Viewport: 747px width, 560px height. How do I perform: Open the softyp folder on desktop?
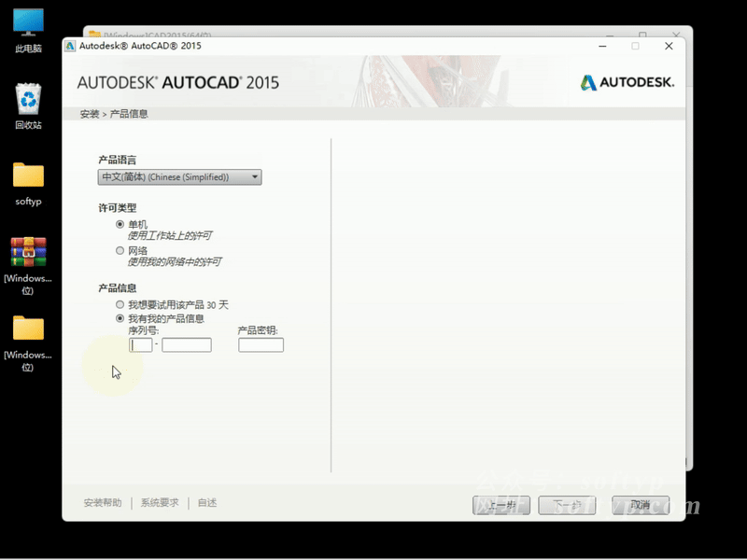click(x=28, y=183)
